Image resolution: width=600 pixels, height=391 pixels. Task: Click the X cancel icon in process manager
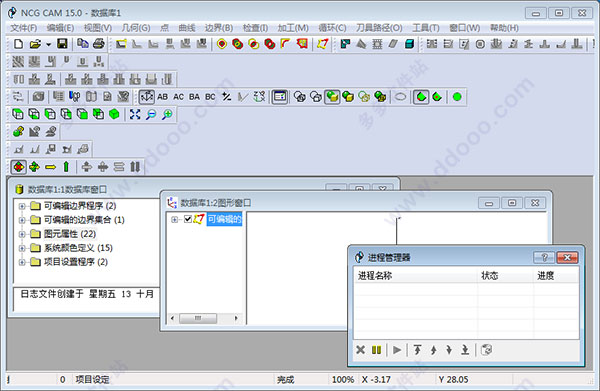(360, 350)
